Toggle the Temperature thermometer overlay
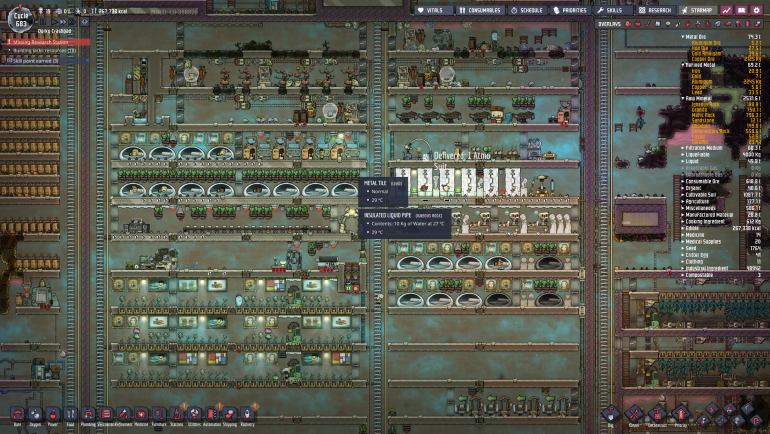 pos(648,24)
